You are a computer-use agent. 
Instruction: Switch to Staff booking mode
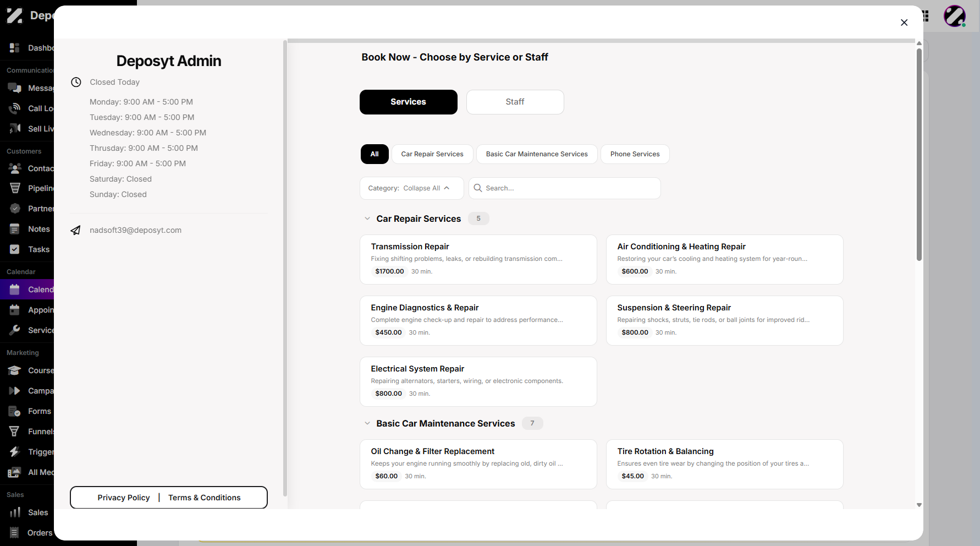pos(515,102)
